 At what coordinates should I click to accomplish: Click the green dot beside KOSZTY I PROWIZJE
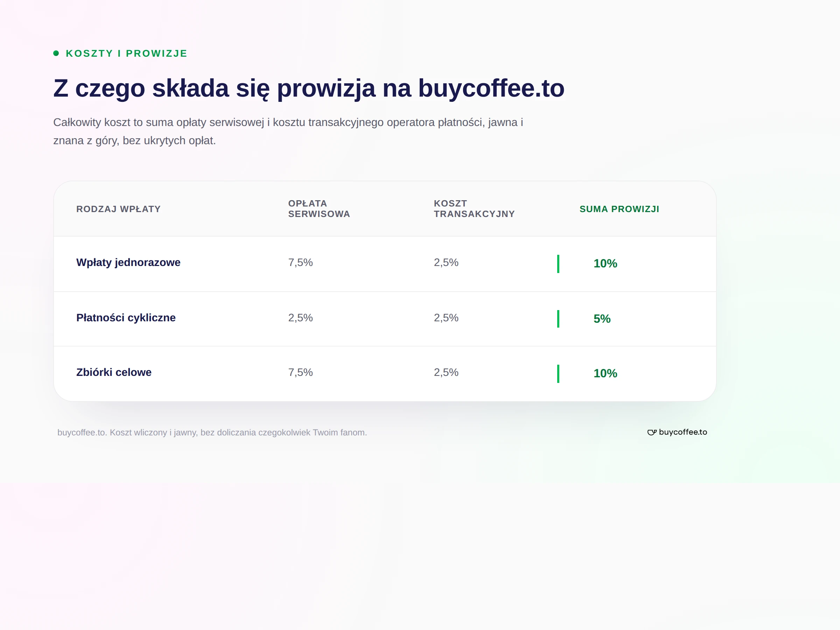click(56, 53)
